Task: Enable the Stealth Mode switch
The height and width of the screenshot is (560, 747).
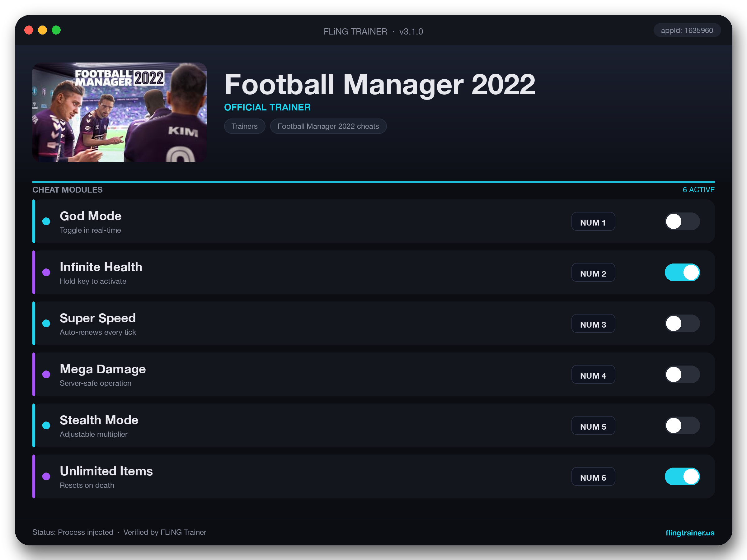Action: coord(682,425)
